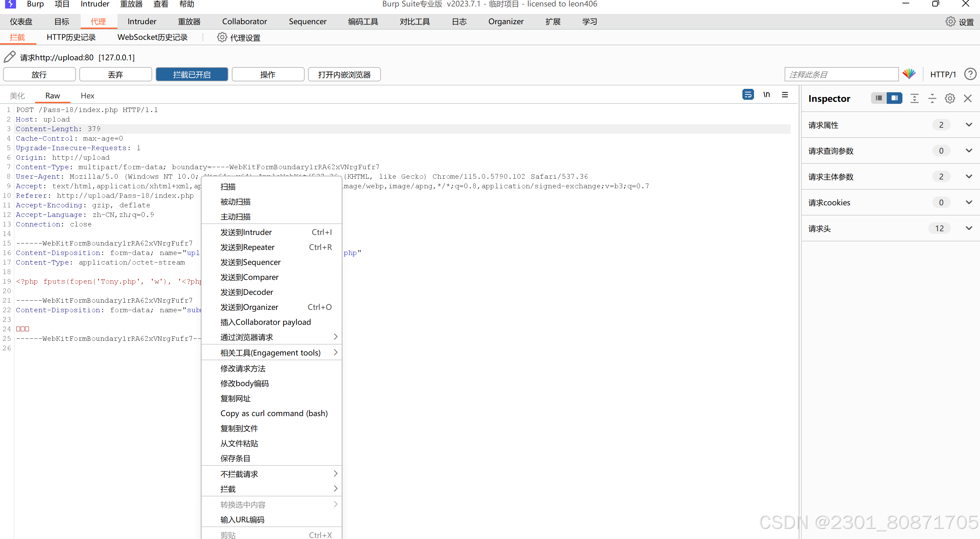The width and height of the screenshot is (980, 539).
Task: Click the pencil edit icon beside request URL
Action: (x=10, y=57)
